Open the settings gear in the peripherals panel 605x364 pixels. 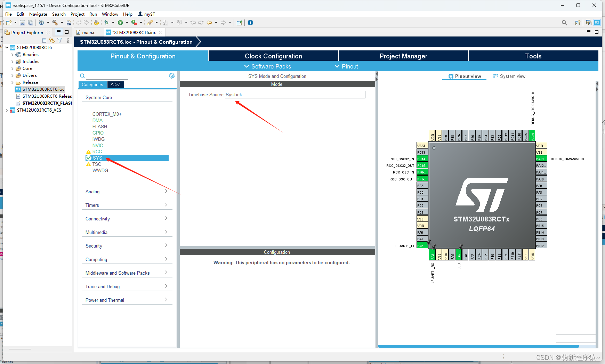point(171,75)
